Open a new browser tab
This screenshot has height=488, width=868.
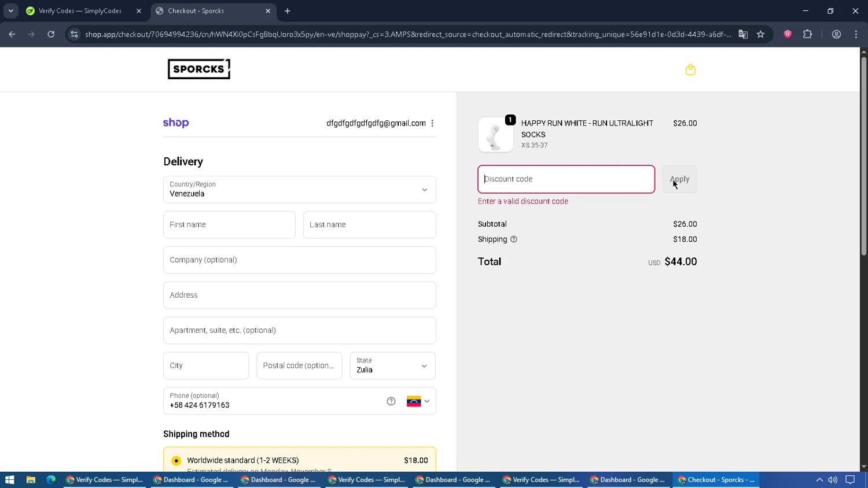288,11
